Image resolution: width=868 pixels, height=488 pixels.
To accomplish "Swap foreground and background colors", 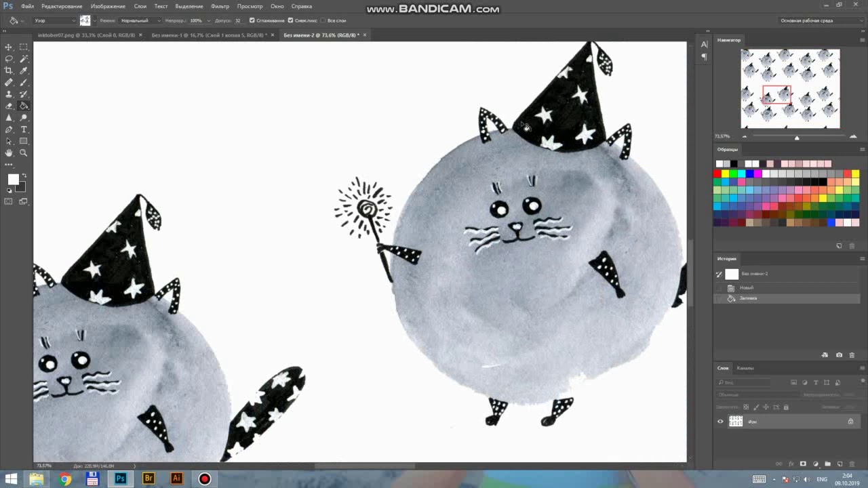I will point(24,176).
